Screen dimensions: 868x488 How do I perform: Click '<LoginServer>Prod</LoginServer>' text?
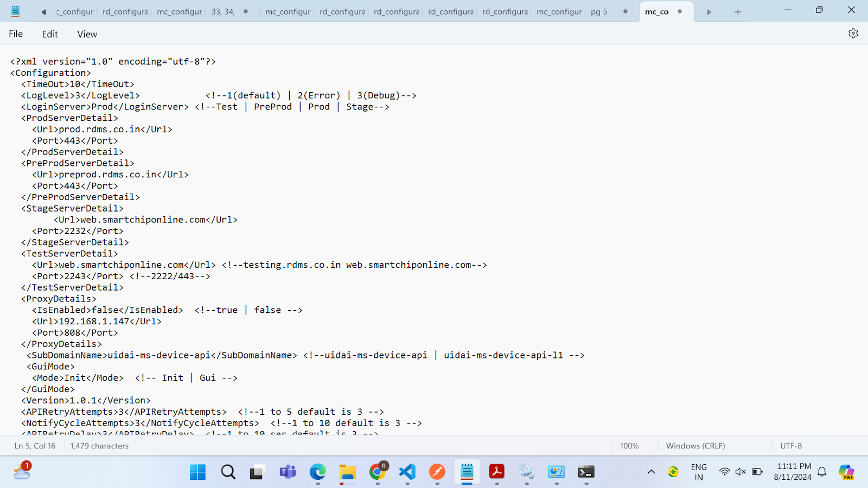coord(105,107)
